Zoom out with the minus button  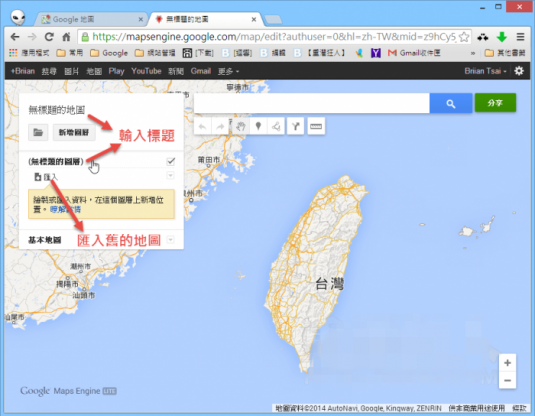507,380
